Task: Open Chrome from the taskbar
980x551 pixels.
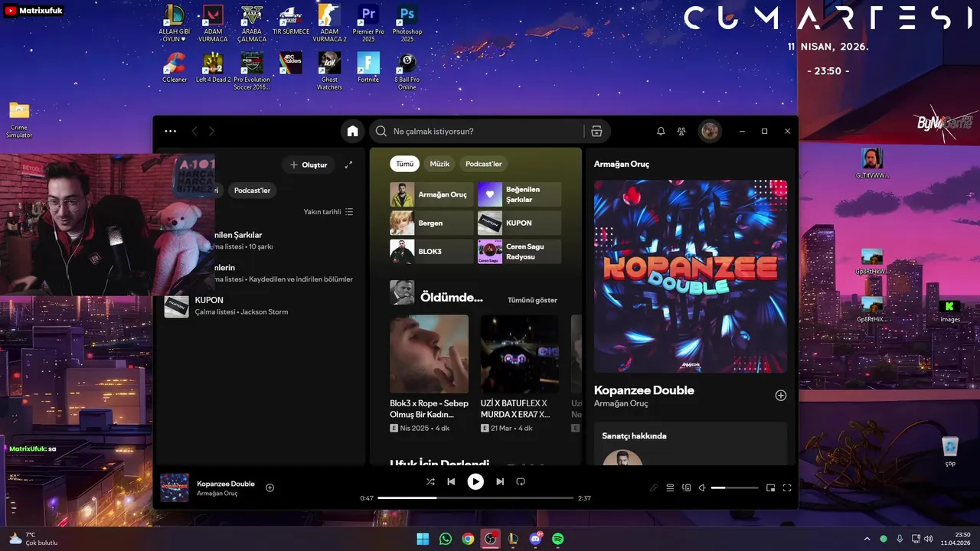Action: pos(468,539)
